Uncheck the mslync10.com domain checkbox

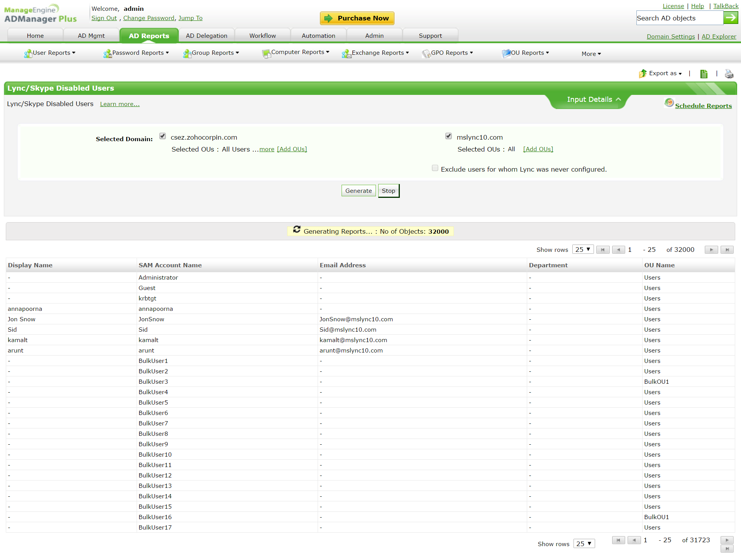[x=448, y=136]
